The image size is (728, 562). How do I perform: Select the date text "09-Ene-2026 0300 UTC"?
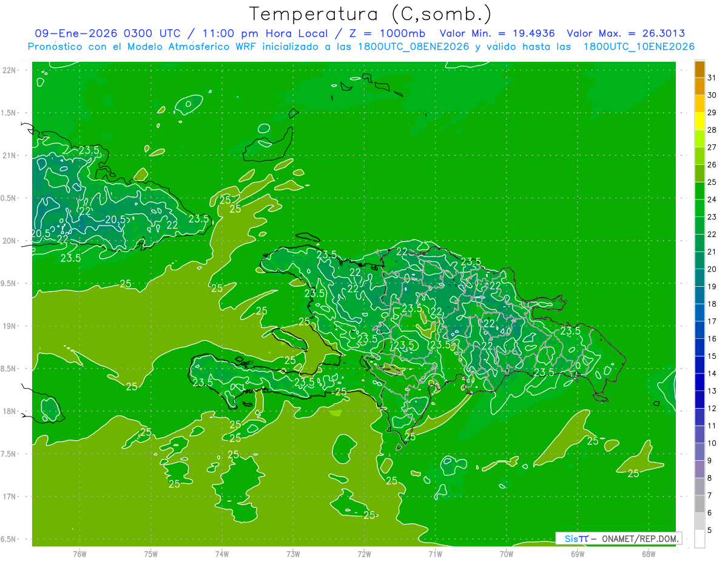tap(106, 33)
